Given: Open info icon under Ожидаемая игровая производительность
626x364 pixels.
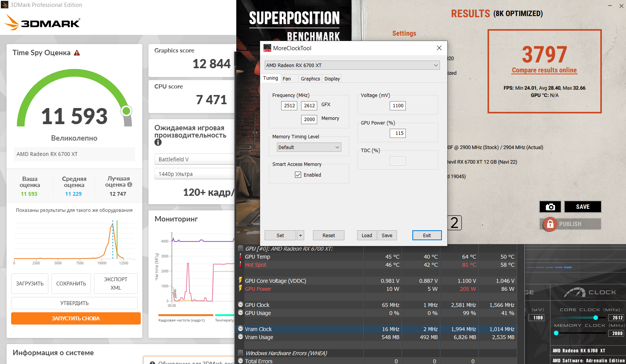Looking at the screenshot, I should tap(158, 142).
